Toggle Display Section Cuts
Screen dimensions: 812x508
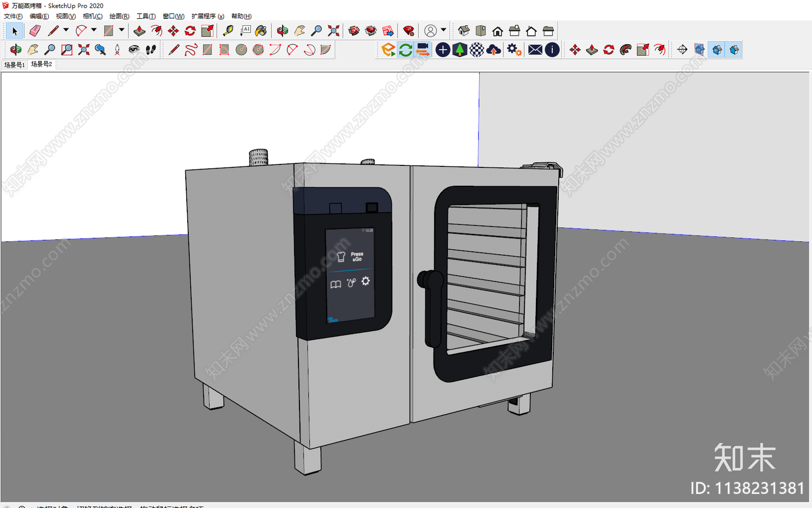point(717,50)
